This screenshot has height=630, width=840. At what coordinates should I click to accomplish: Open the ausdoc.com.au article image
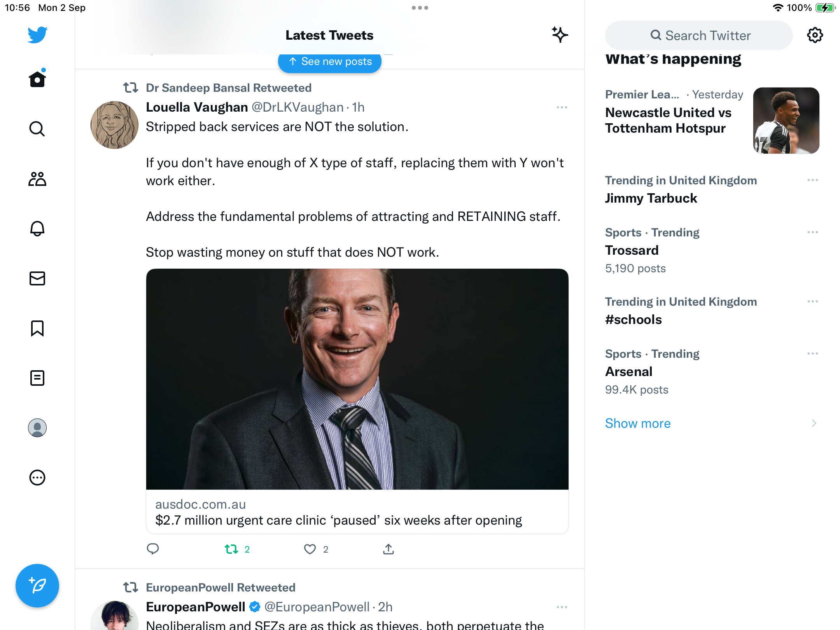pos(357,379)
